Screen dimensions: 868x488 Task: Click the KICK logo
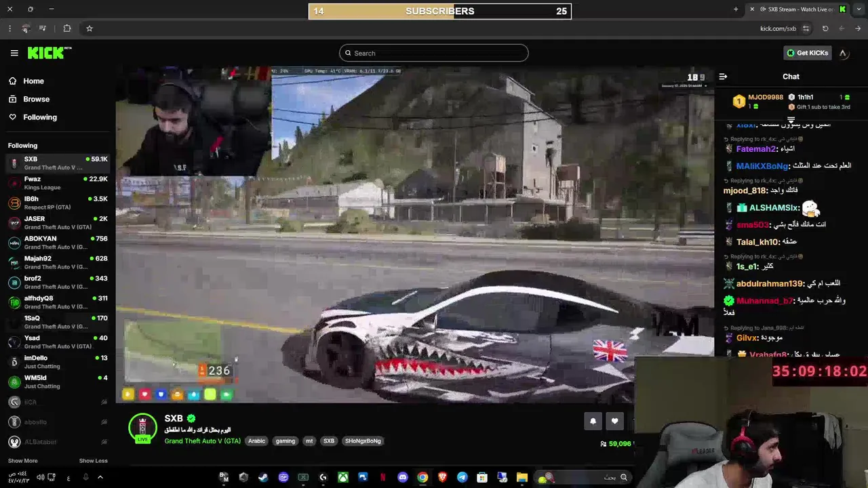[x=50, y=53]
